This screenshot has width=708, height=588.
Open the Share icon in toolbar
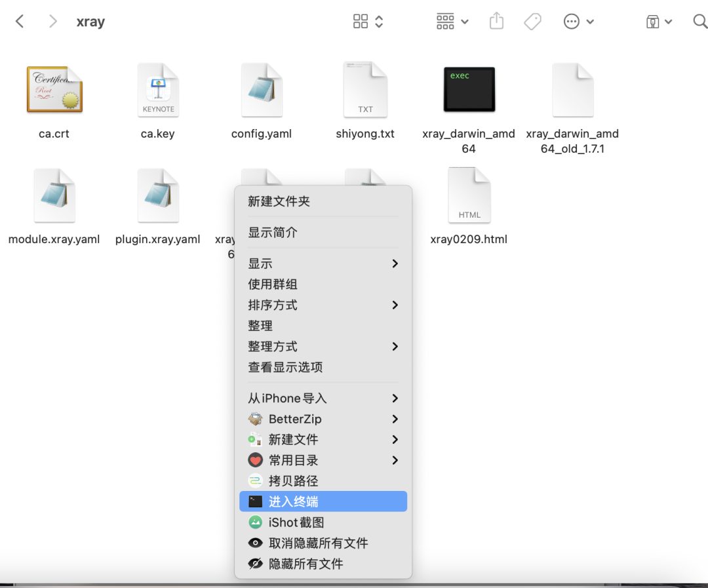[x=496, y=21]
